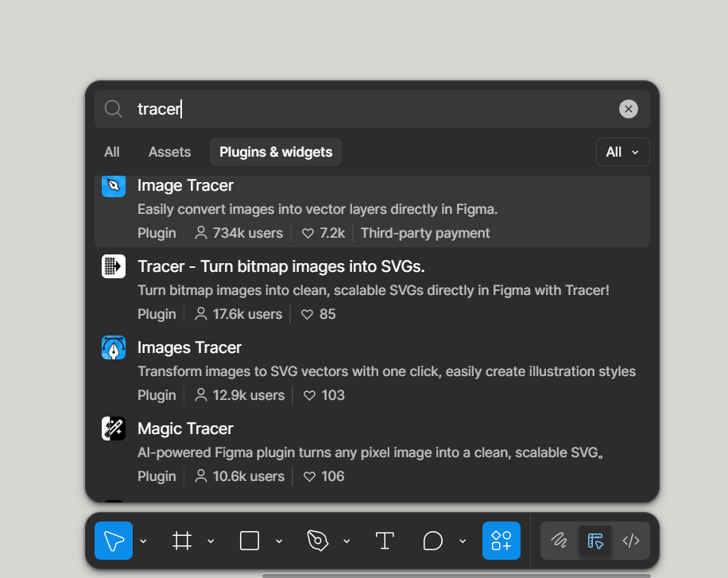Viewport: 728px width, 578px height.
Task: Open the Image Tracer plugin result
Action: (x=373, y=211)
